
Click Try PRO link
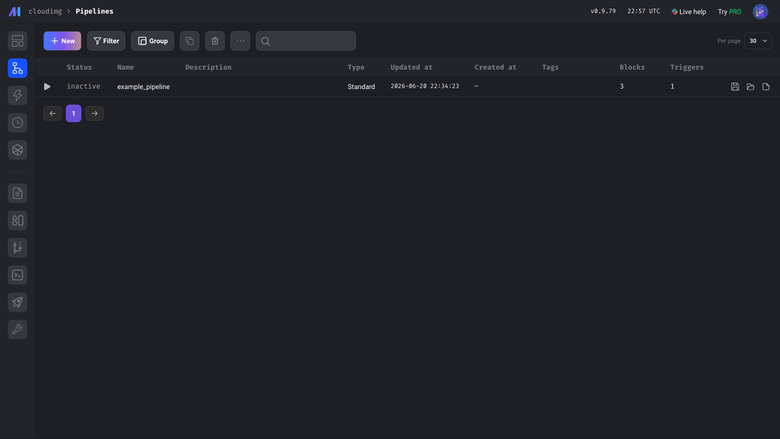click(x=729, y=11)
